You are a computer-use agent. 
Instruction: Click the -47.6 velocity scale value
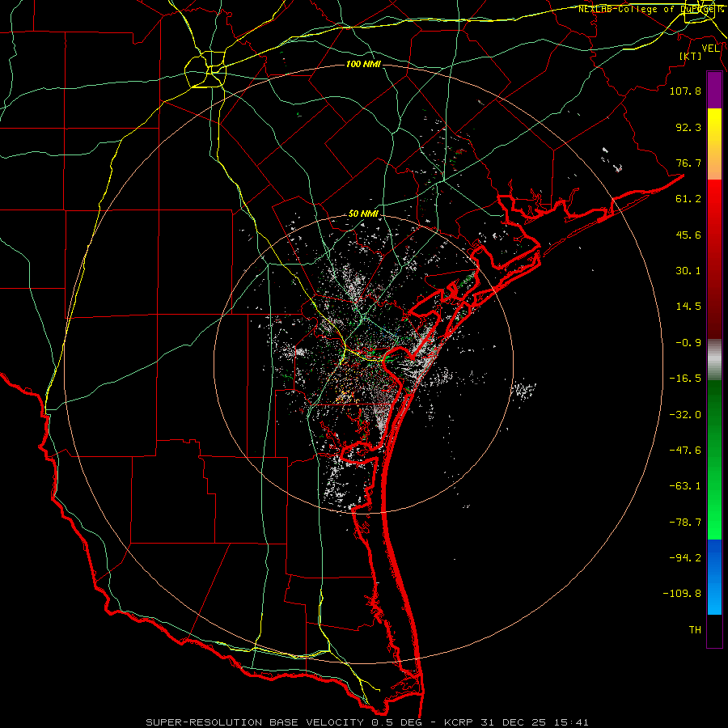point(685,451)
